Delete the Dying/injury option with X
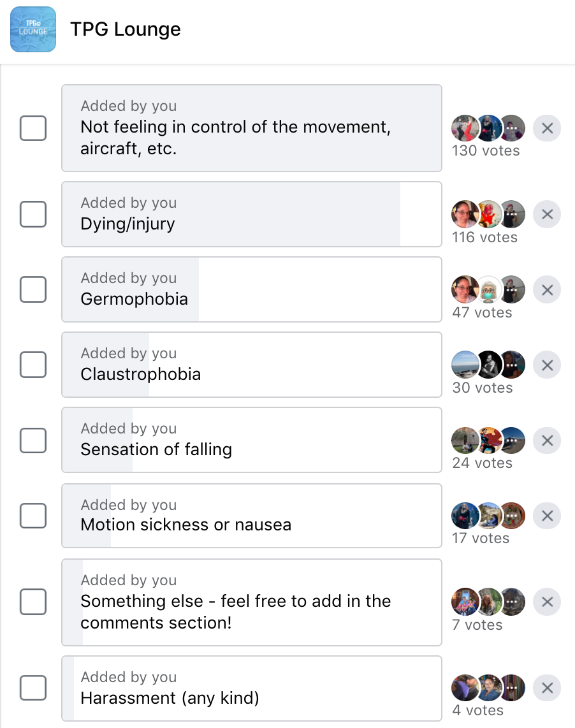 [546, 215]
